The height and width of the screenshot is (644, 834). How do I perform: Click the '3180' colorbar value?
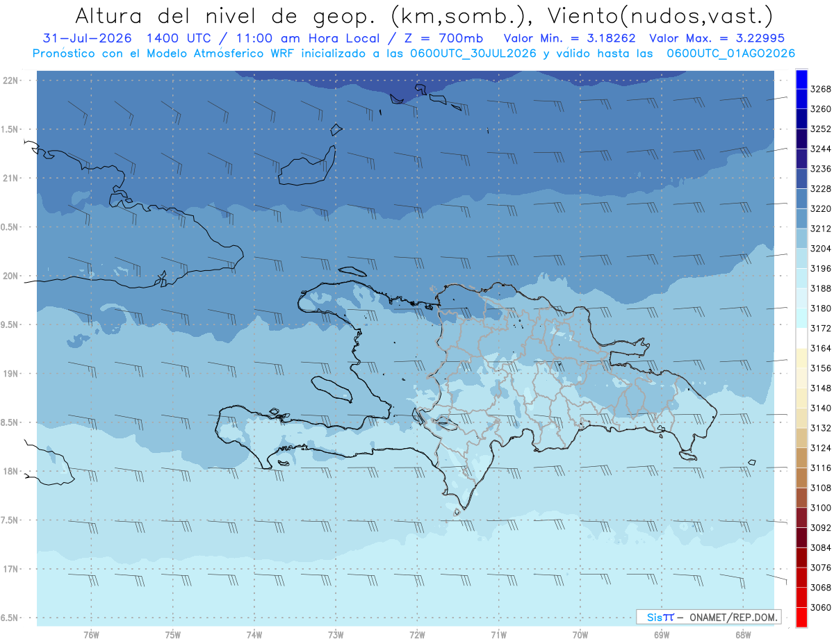821,308
